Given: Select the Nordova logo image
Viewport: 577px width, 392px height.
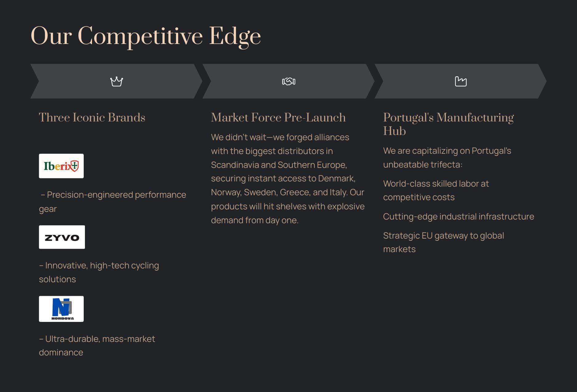Looking at the screenshot, I should tap(61, 309).
